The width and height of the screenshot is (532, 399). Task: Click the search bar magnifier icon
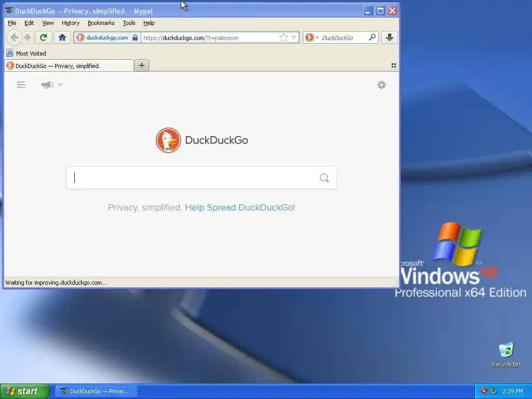372,37
